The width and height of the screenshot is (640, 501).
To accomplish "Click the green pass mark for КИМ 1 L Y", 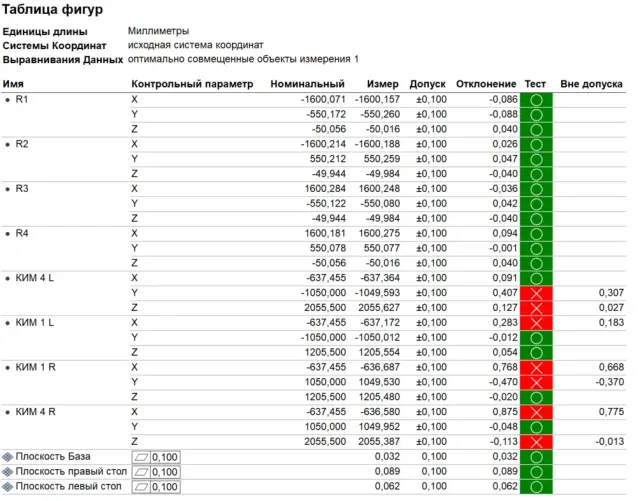I will pyautogui.click(x=536, y=338).
